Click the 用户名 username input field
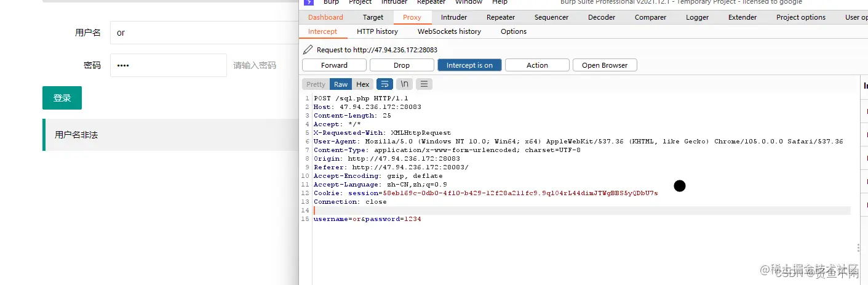Screen dimensions: 868x285 tap(204, 33)
